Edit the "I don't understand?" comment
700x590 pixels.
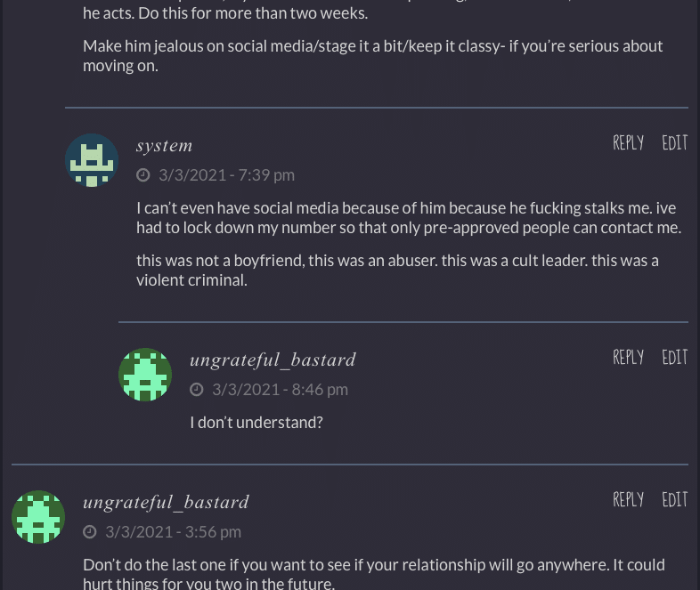(x=674, y=358)
